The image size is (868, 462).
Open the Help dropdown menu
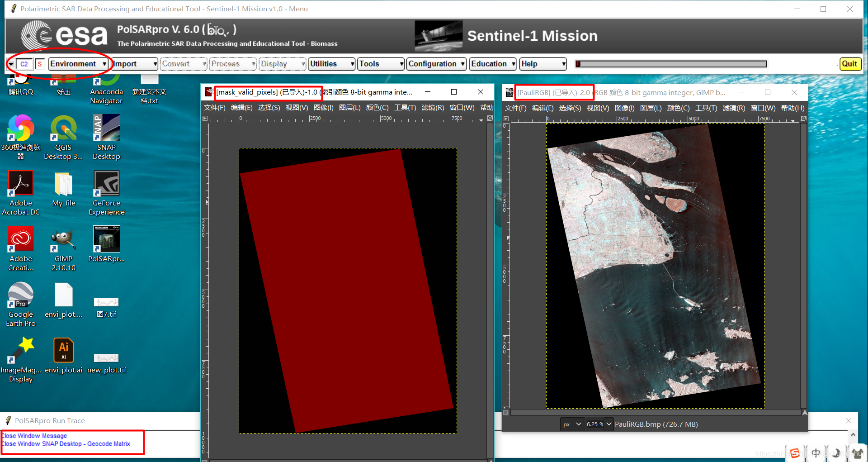pos(543,64)
